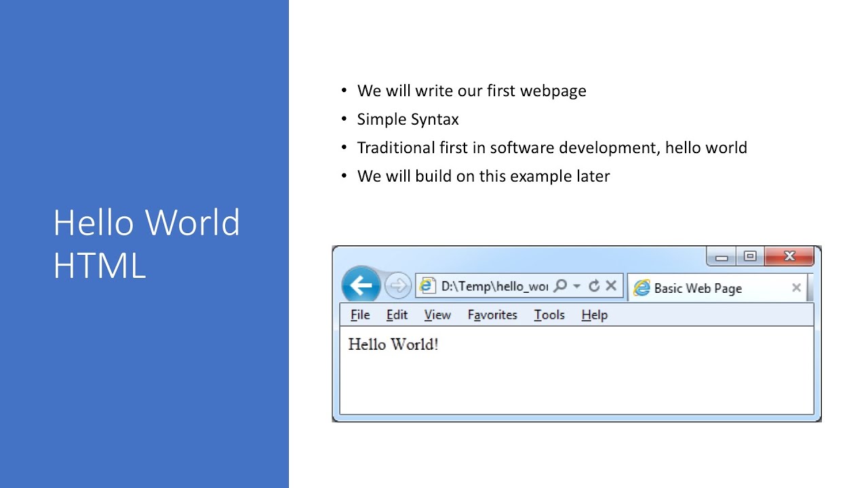Viewport: 868px width, 488px height.
Task: Click bullet 'We will build on this example later'
Action: pos(484,176)
